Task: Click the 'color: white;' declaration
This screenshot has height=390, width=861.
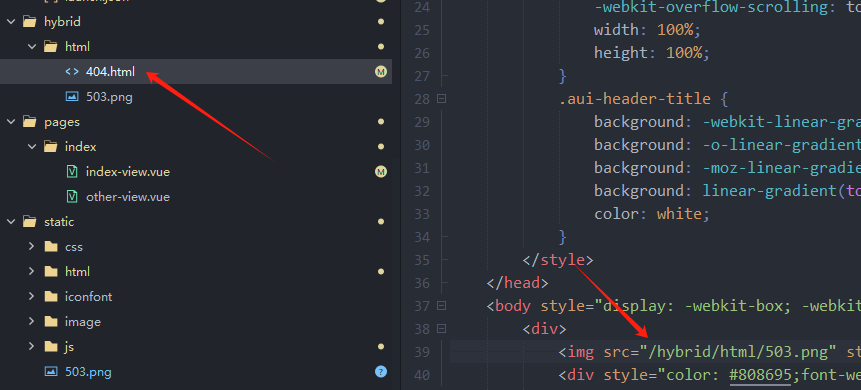Action: (x=652, y=214)
